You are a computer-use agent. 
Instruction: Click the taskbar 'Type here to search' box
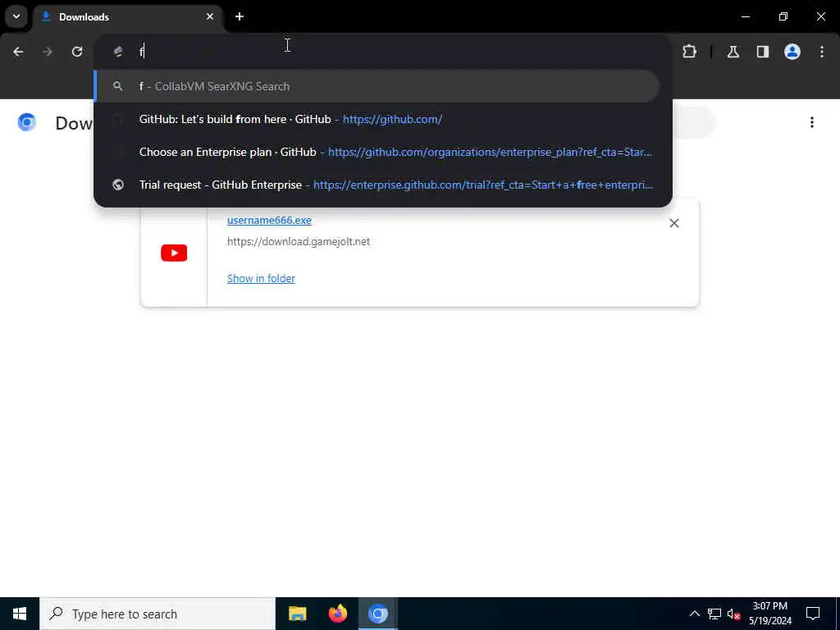tap(157, 614)
